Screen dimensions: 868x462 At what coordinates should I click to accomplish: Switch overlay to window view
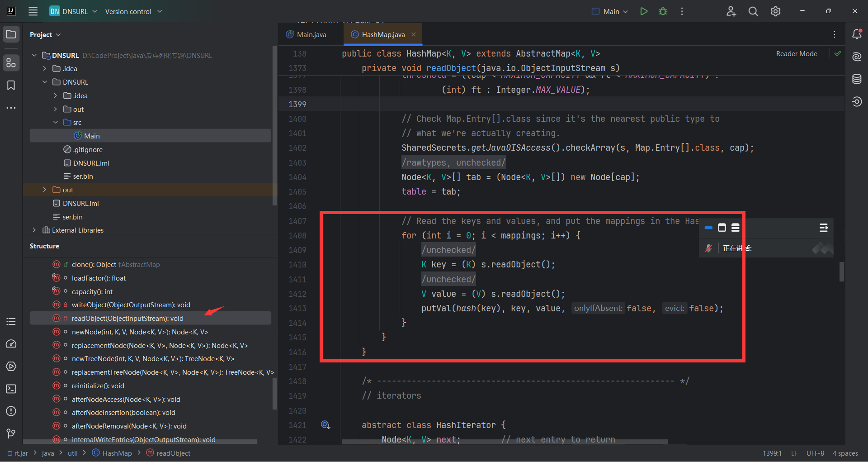tap(722, 228)
